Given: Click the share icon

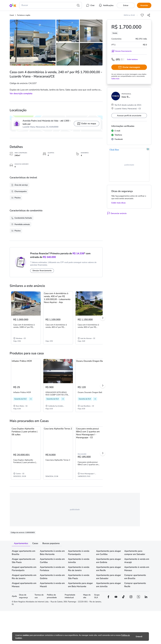Looking at the screenshot, I should pos(149,15).
